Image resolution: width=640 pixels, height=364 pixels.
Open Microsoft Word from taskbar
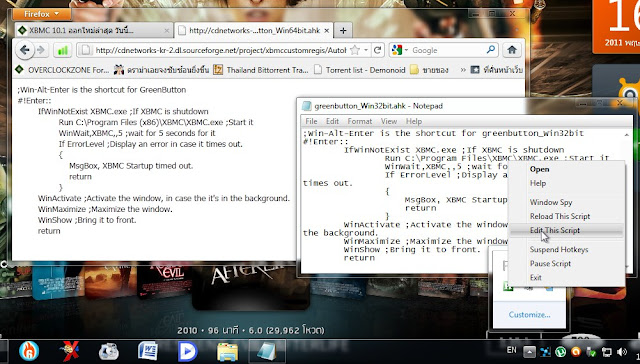(x=148, y=351)
